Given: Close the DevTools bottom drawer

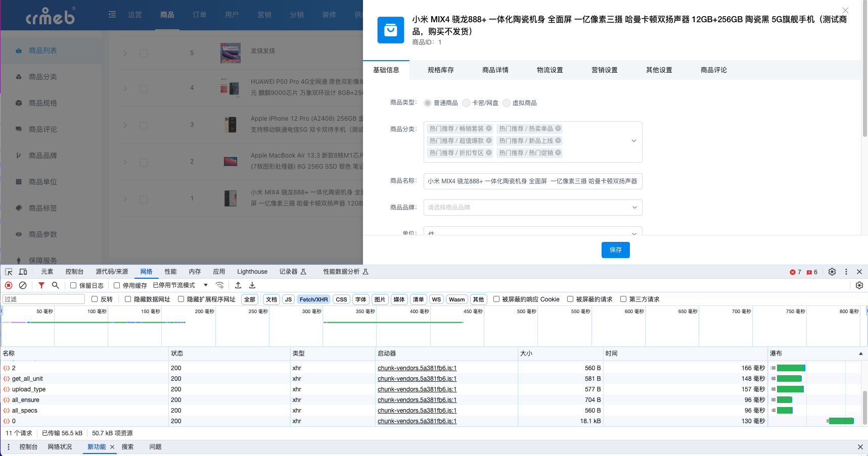Looking at the screenshot, I should [860, 447].
